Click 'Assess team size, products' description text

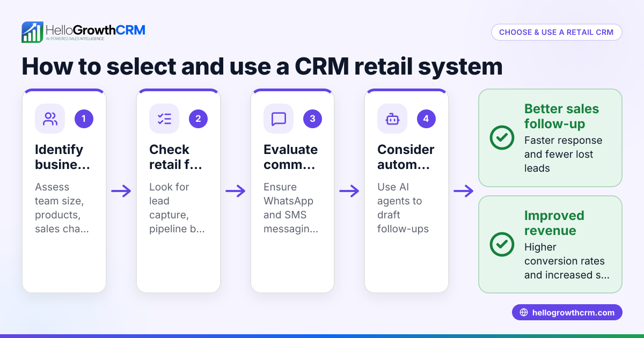coord(62,208)
